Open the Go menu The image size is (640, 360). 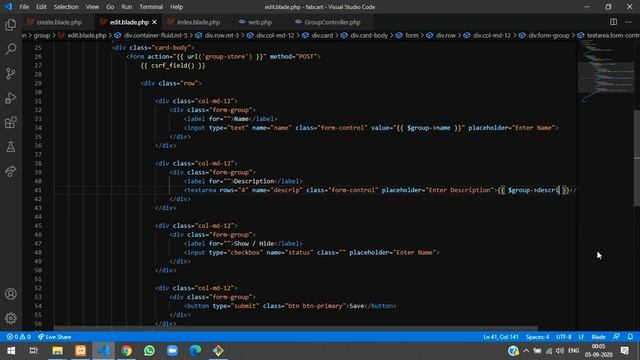coord(110,7)
